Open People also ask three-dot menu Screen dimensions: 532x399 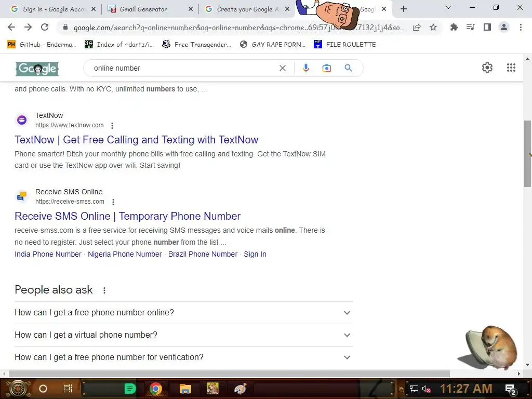click(x=104, y=290)
